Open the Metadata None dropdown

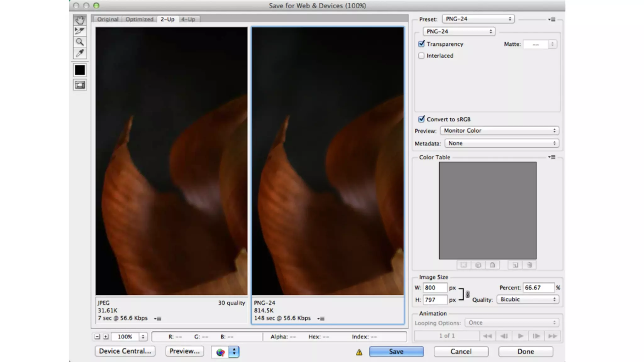coord(502,143)
